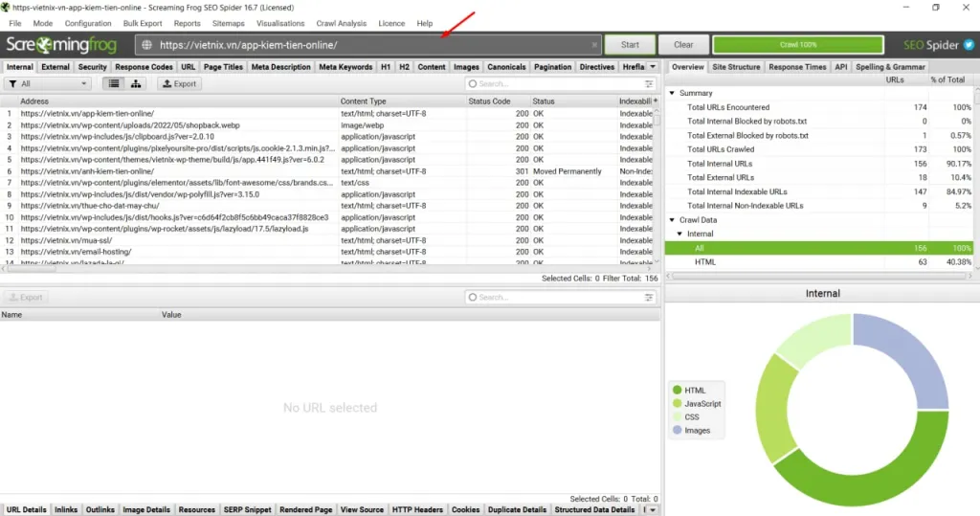Collapse the Internal tree node
Screen dimensions: 980x516
tap(680, 234)
